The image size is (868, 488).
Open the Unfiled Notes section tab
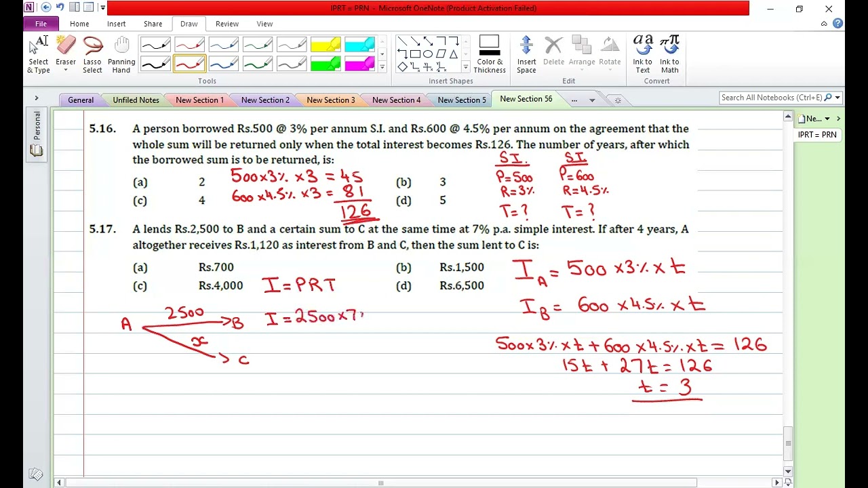click(136, 100)
